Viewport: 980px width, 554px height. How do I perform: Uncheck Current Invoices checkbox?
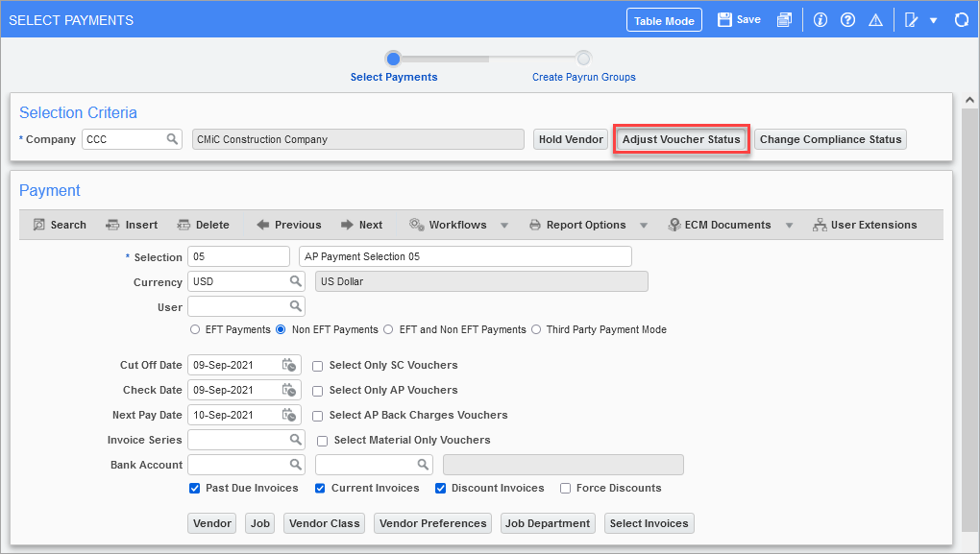[320, 488]
